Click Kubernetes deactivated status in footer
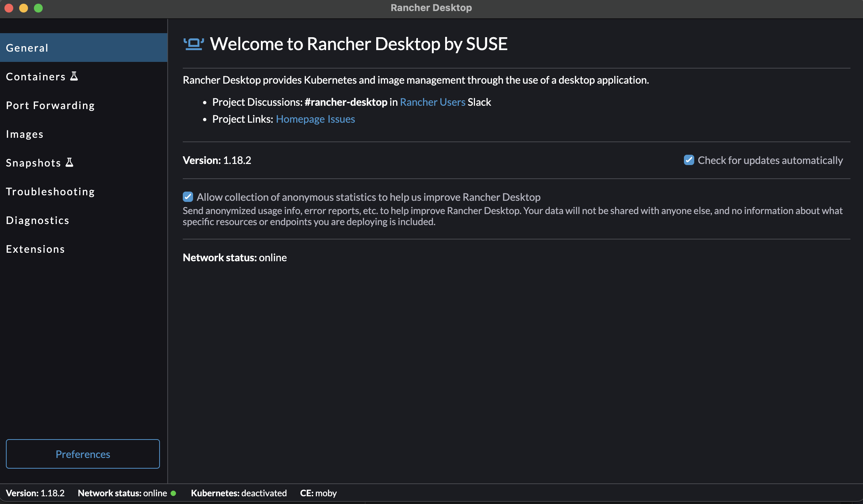This screenshot has height=504, width=863. [x=239, y=493]
